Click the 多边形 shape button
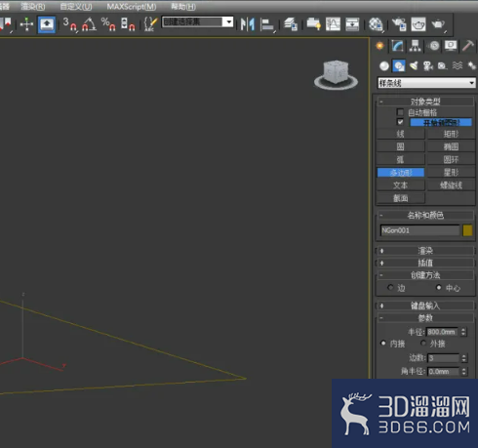Image resolution: width=478 pixels, height=448 pixels. click(x=401, y=172)
